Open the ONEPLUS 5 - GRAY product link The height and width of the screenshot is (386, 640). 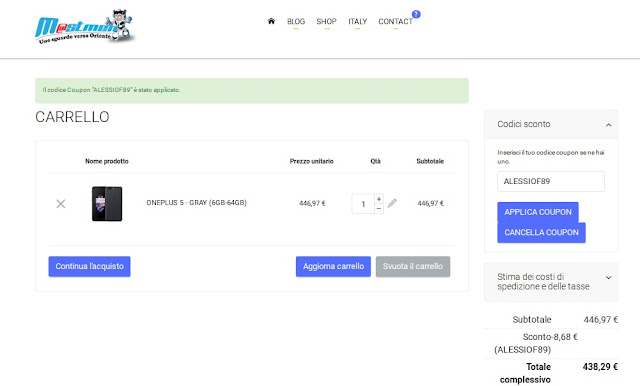(196, 203)
